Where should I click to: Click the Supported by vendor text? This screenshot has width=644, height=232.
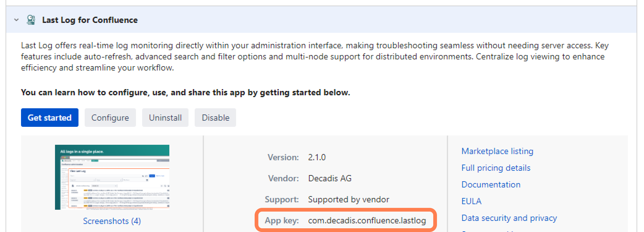coord(348,200)
